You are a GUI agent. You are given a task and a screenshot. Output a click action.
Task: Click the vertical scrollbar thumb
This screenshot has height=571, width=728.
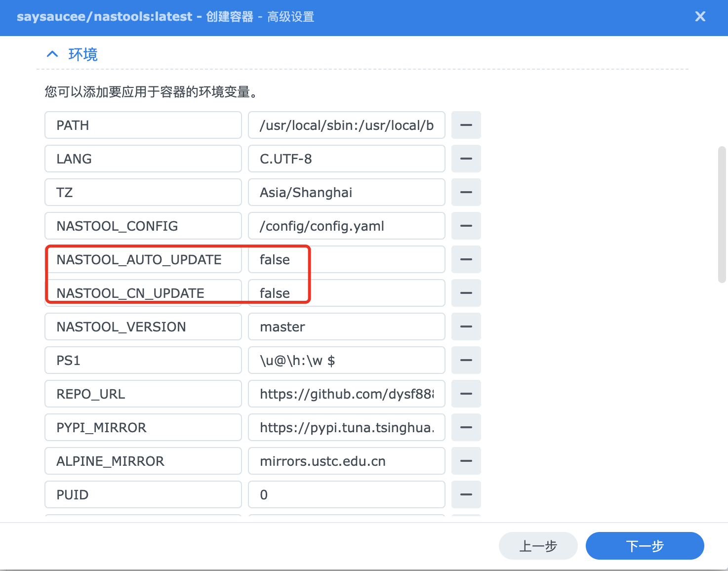tap(722, 214)
